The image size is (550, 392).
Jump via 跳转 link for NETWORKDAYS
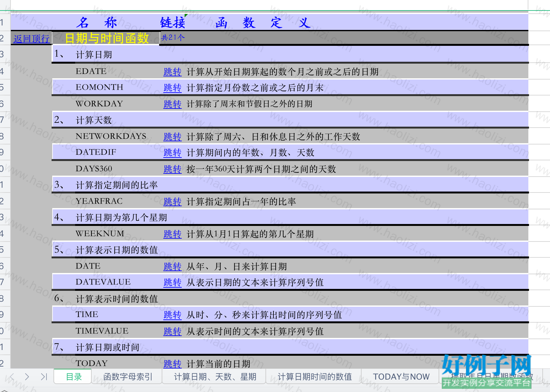click(x=172, y=136)
